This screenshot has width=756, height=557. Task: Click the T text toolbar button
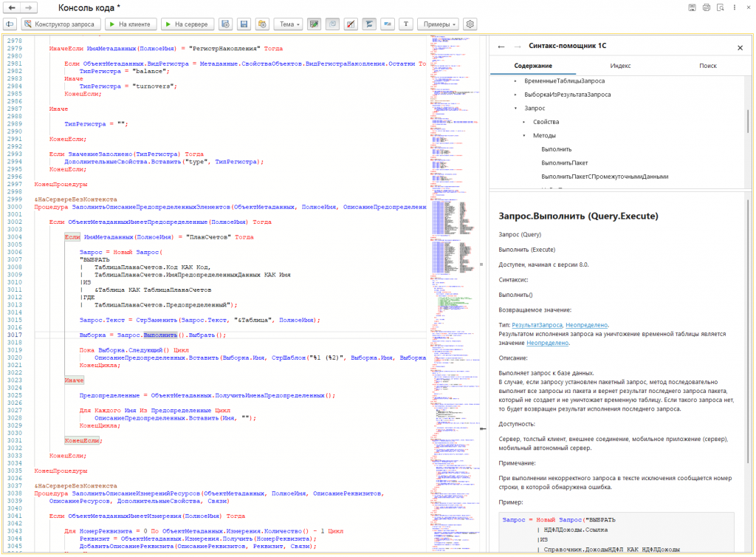pos(406,24)
